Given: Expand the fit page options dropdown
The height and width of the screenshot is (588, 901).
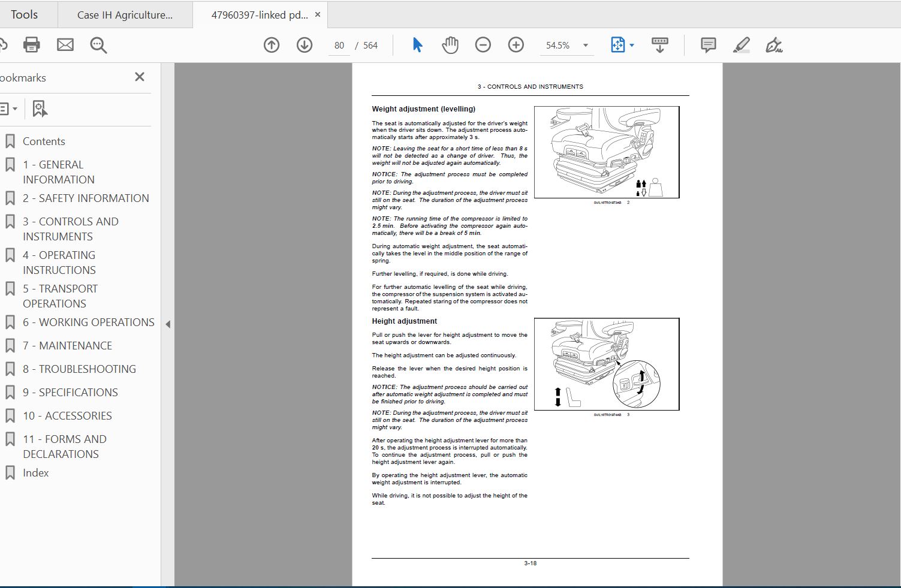Looking at the screenshot, I should coord(632,46).
